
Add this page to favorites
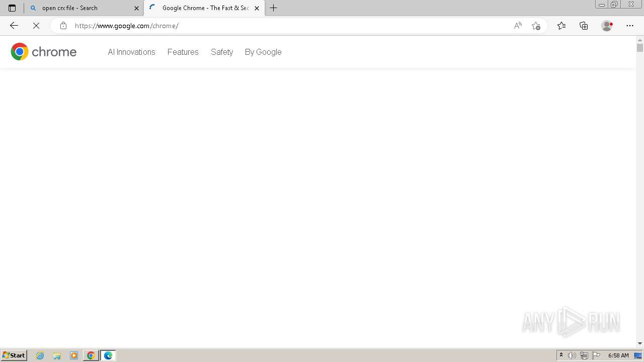(536, 26)
